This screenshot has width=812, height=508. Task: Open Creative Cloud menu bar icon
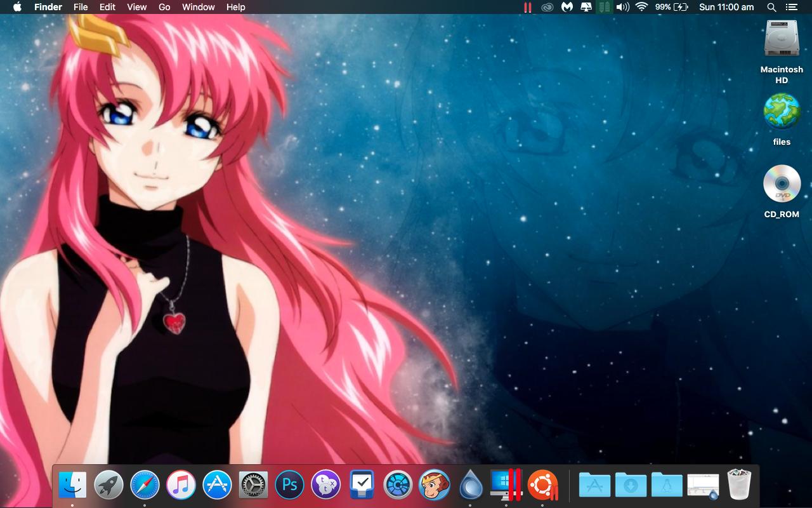547,7
